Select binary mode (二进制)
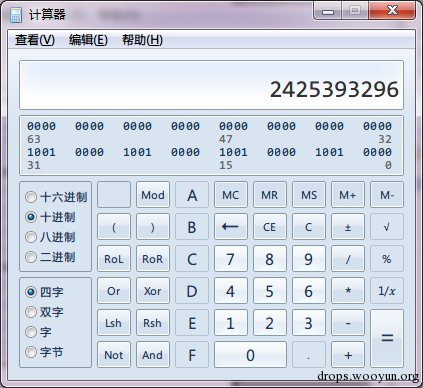The width and height of the screenshot is (423, 388). point(50,257)
